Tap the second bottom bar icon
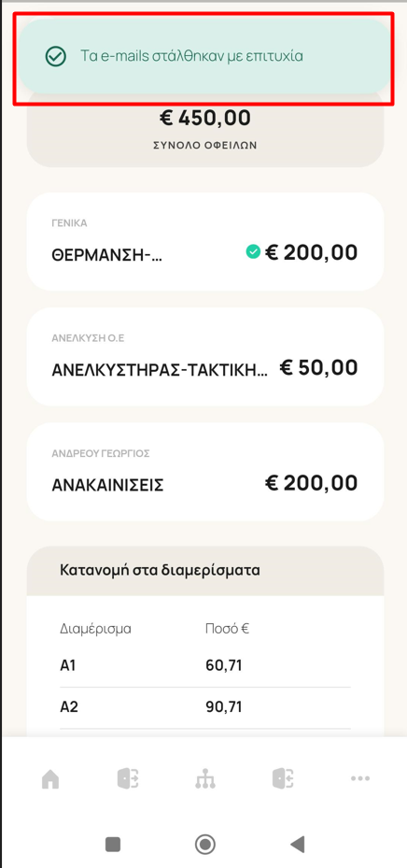Screen dimensions: 407x868 pos(128,779)
